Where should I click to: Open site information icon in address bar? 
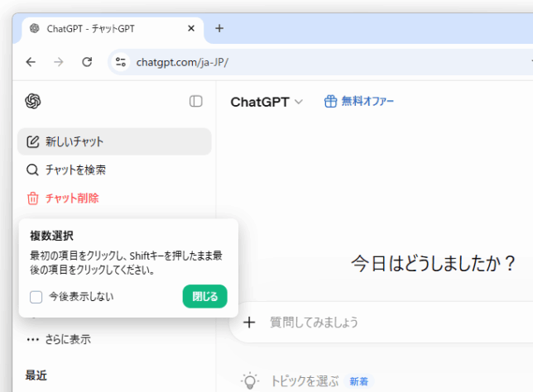tap(121, 62)
